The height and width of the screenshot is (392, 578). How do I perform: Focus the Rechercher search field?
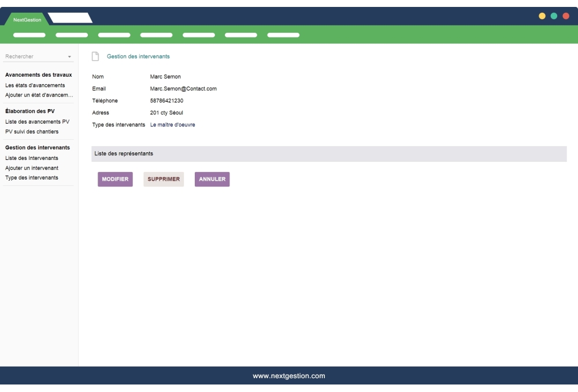tap(34, 57)
